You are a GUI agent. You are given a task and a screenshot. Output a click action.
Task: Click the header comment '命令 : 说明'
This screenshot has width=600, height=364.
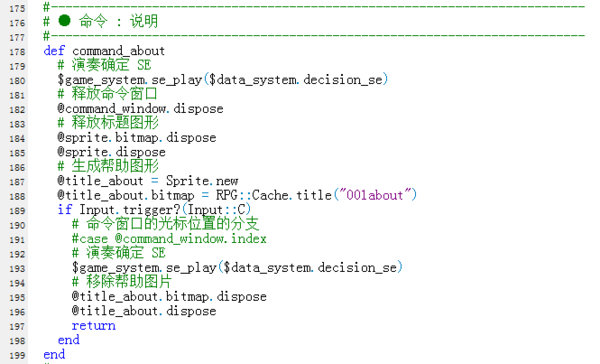click(x=119, y=21)
